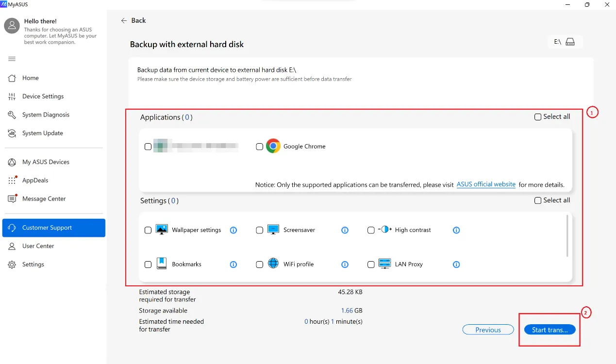This screenshot has width=616, height=364.
Task: Open System Update in the sidebar
Action: pos(43,133)
